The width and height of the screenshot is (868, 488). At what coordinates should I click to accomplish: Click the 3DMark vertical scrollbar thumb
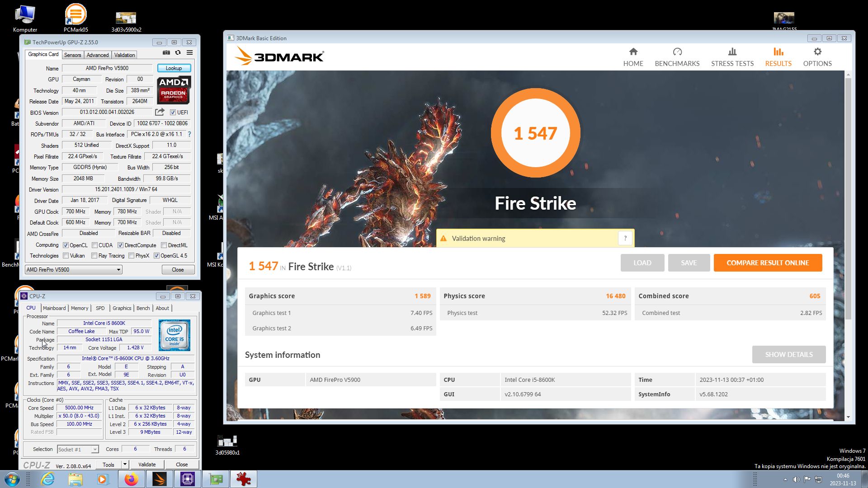(x=848, y=199)
